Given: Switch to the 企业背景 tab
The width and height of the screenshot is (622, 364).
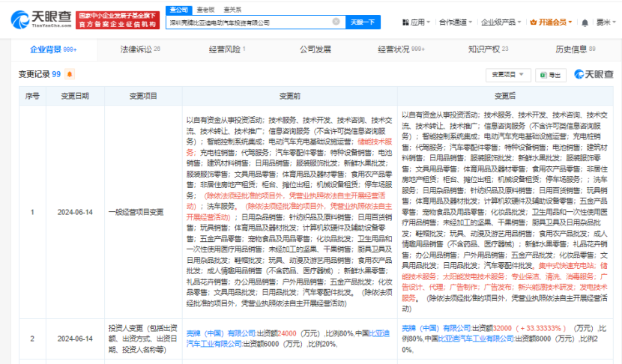Looking at the screenshot, I should (53, 49).
